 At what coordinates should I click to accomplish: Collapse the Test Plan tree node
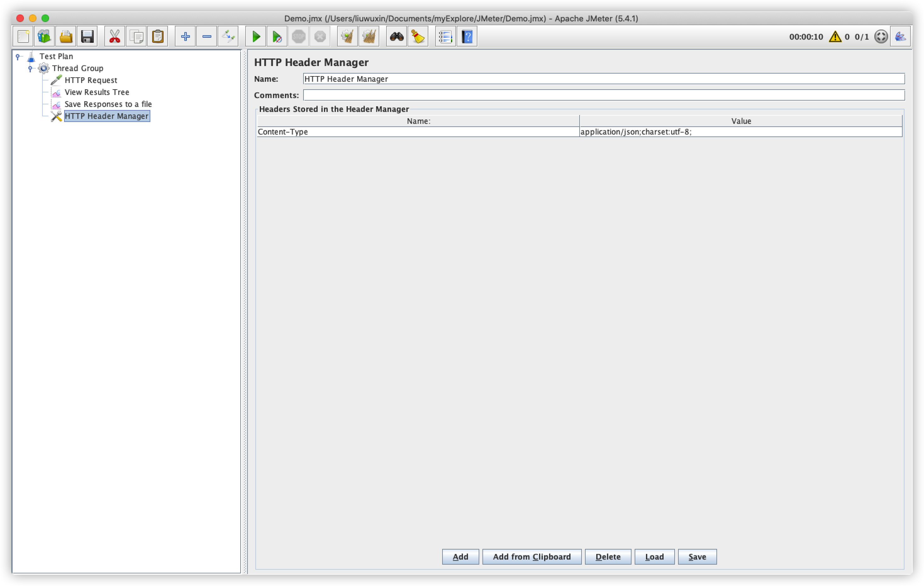18,57
